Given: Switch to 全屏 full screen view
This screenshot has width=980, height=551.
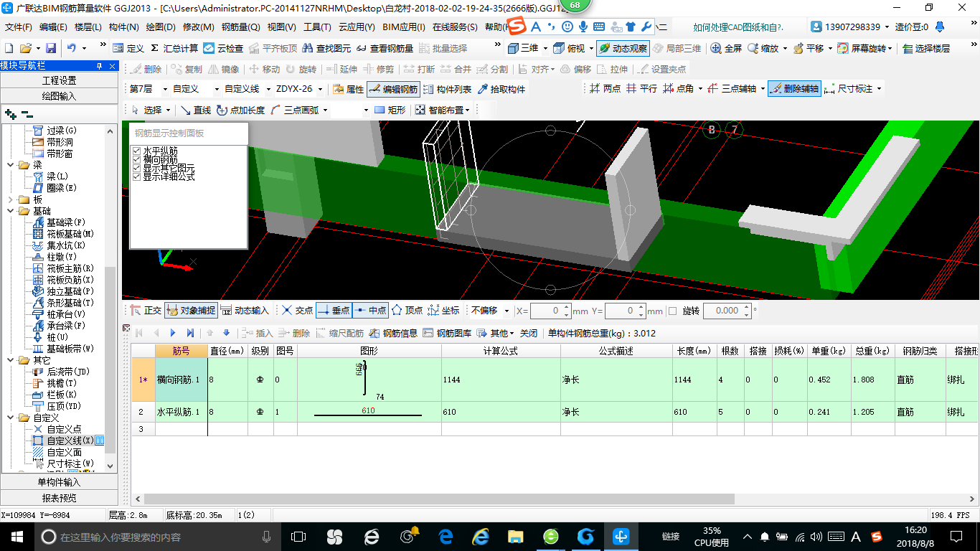Looking at the screenshot, I should [x=726, y=48].
